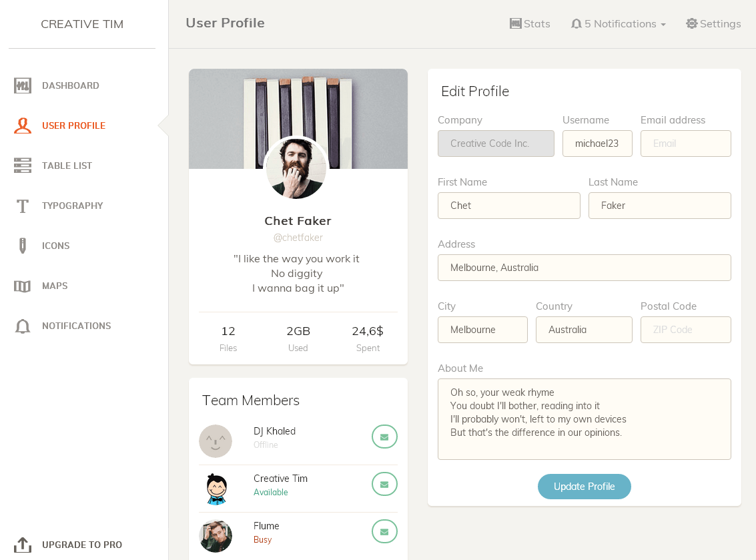Click the Notifications bell in sidebar
The height and width of the screenshot is (560, 756).
[x=23, y=326]
